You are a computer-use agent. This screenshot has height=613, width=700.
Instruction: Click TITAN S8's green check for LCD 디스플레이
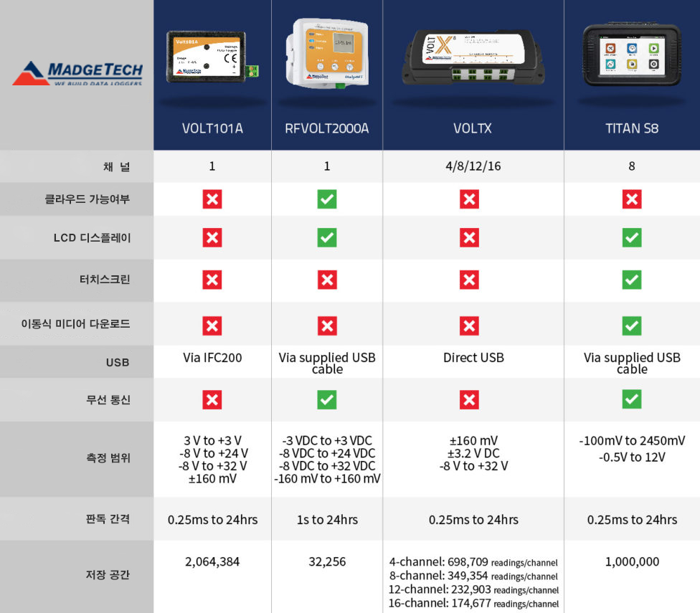[632, 237]
